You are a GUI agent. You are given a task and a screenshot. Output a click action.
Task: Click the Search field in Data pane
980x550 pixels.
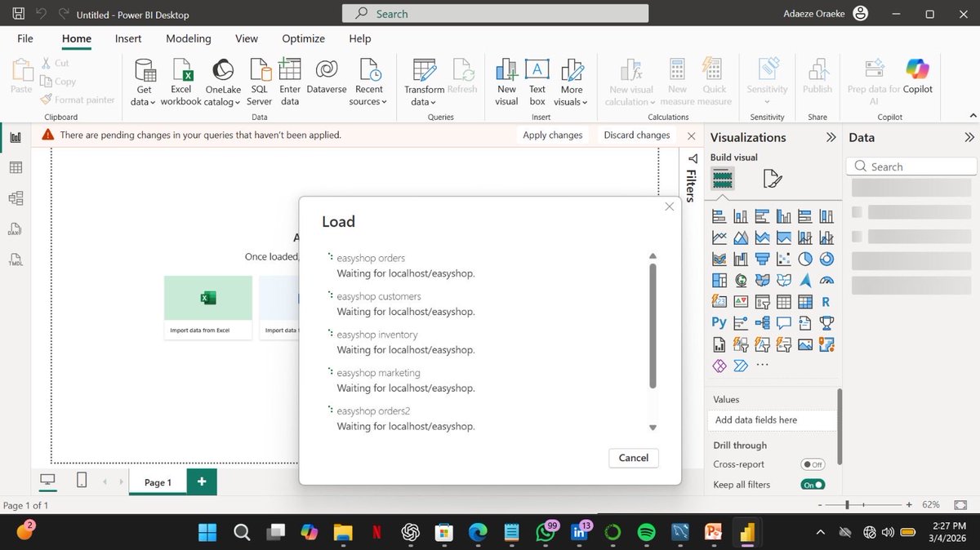pyautogui.click(x=911, y=166)
